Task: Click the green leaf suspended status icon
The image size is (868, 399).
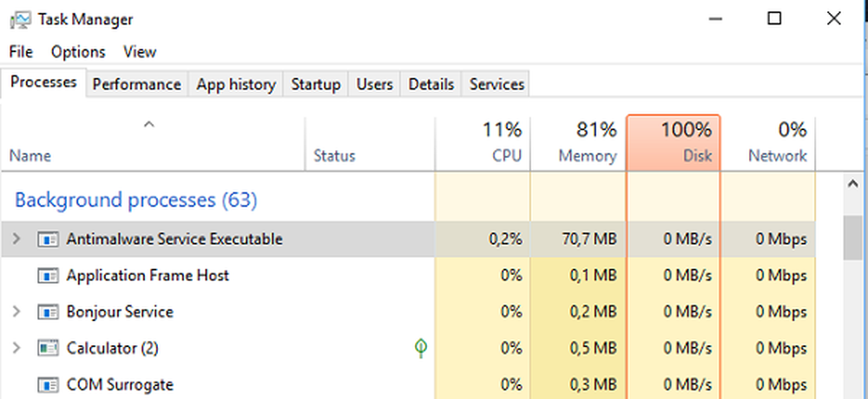Action: coord(421,348)
